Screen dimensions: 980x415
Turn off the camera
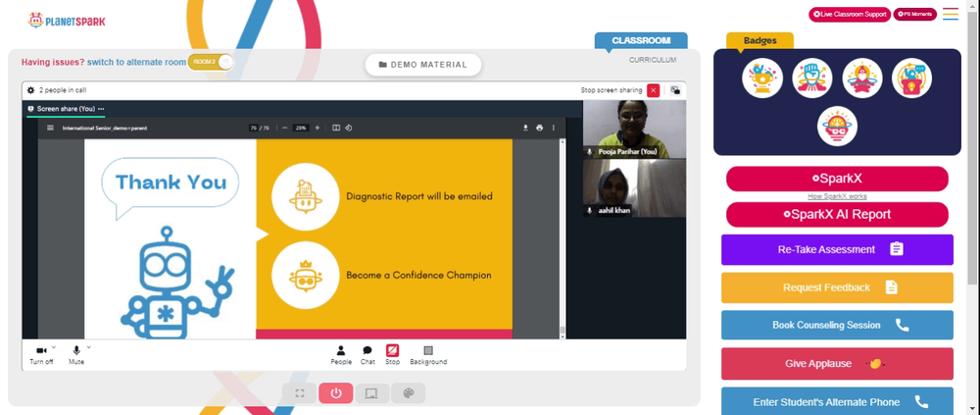tap(41, 355)
